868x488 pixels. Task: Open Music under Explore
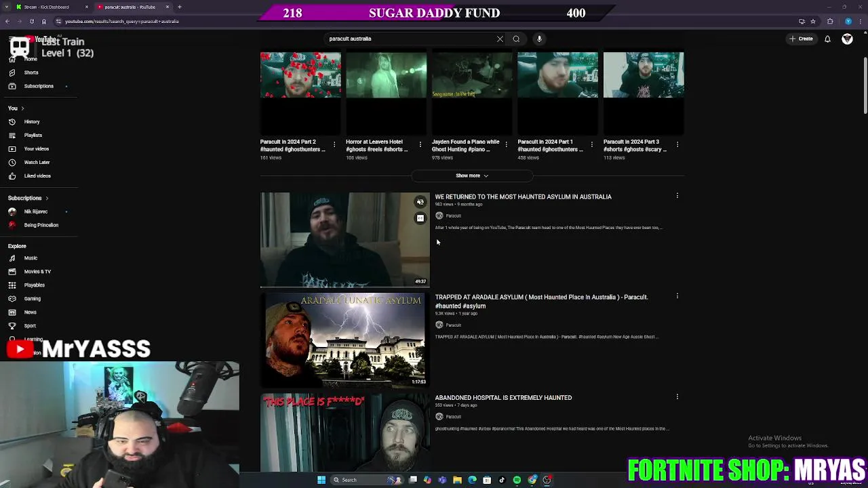[x=31, y=258]
